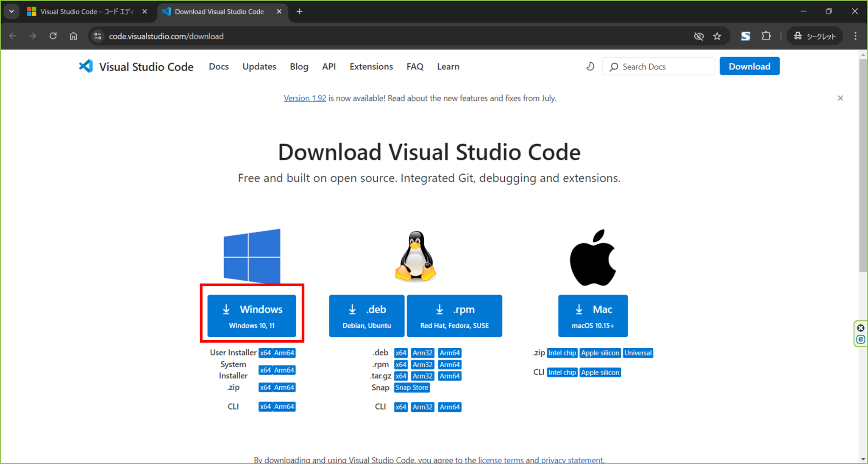The image size is (868, 464).
Task: Open the tab search chevron
Action: click(x=11, y=11)
